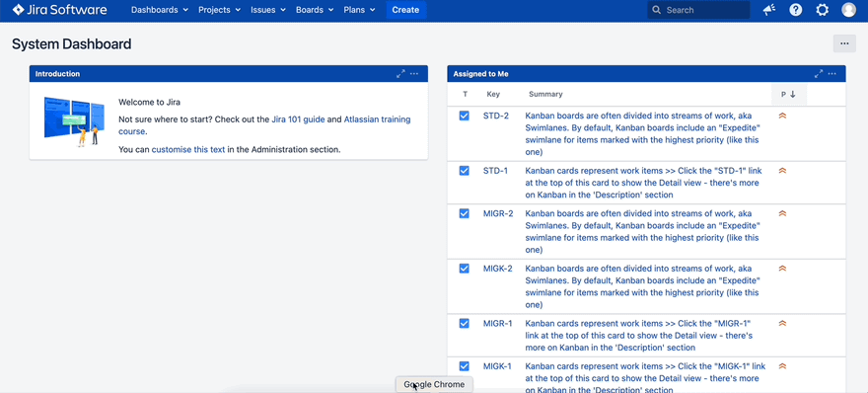
Task: Click the MIGR-1 task type icon
Action: [x=464, y=323]
